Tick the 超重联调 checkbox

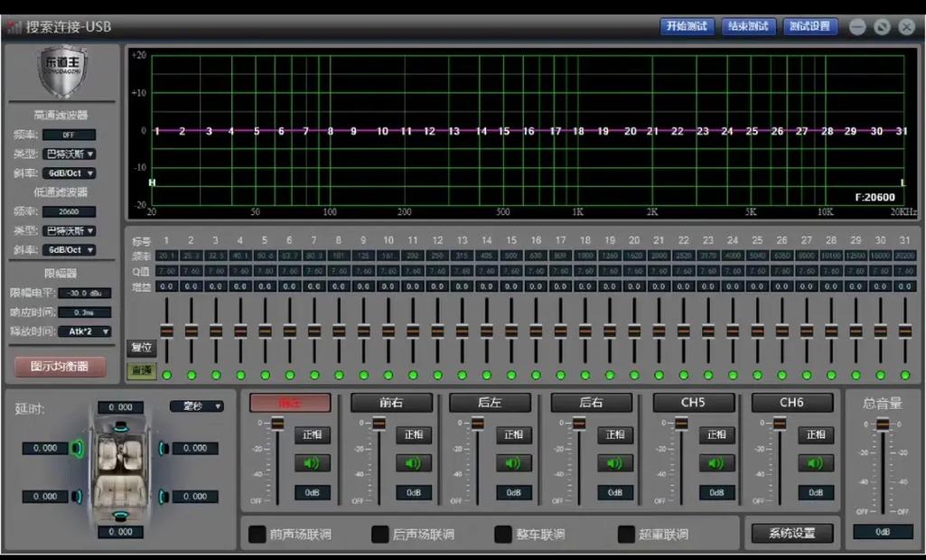[x=625, y=534]
